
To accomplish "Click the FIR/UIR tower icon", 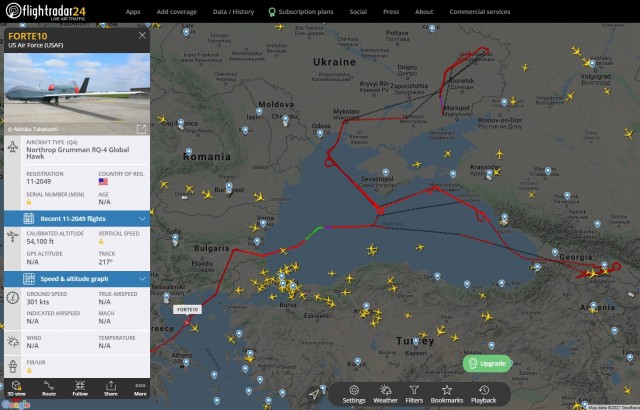I will click(x=13, y=366).
